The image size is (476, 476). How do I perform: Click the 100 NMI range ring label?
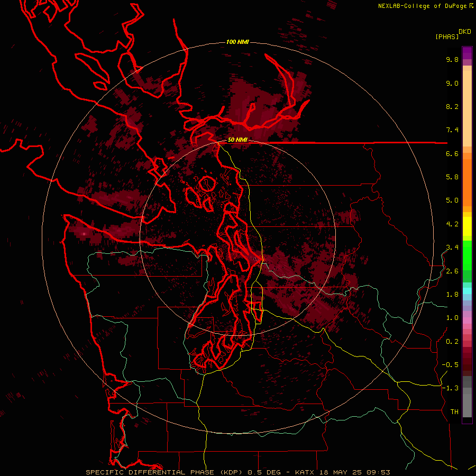point(237,42)
